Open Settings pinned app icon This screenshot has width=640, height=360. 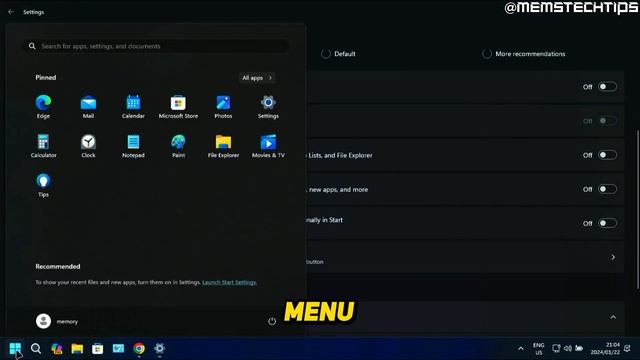(268, 106)
